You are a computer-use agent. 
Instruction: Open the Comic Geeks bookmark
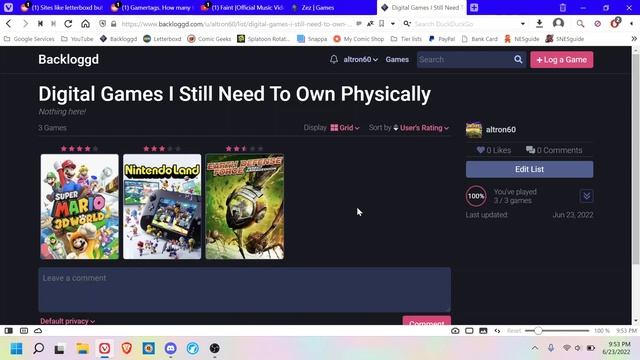(x=209, y=39)
